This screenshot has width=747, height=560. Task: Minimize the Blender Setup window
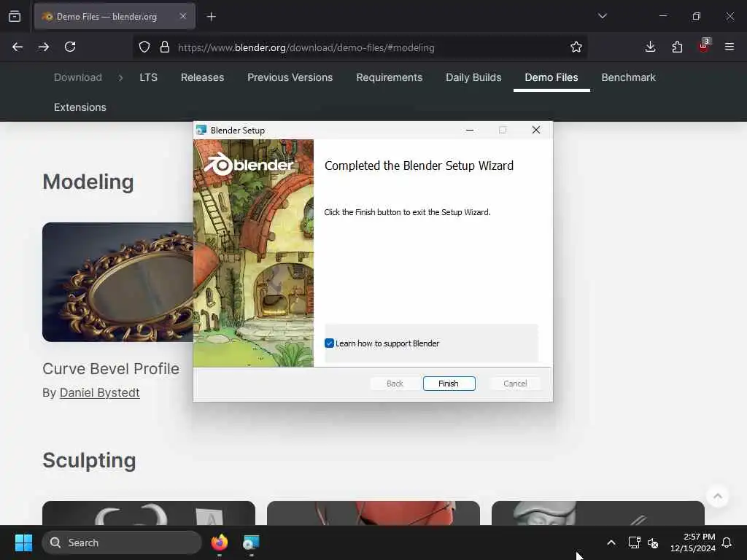[x=470, y=130]
